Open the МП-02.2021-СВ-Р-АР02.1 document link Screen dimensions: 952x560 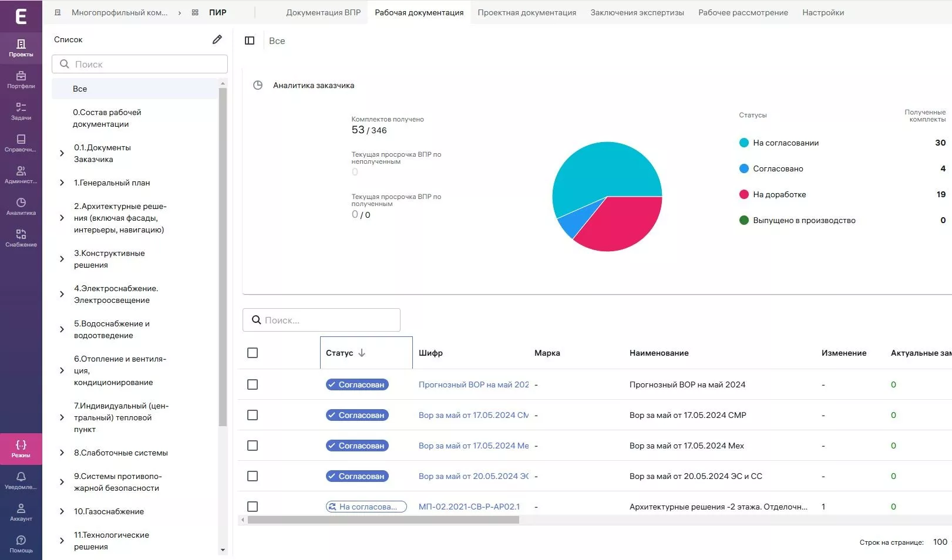pyautogui.click(x=469, y=507)
